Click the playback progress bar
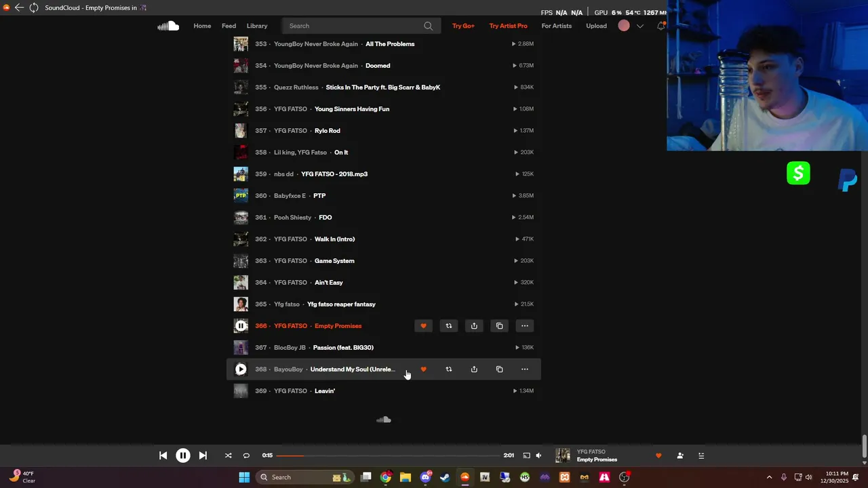Image resolution: width=868 pixels, height=488 pixels. coord(388,455)
